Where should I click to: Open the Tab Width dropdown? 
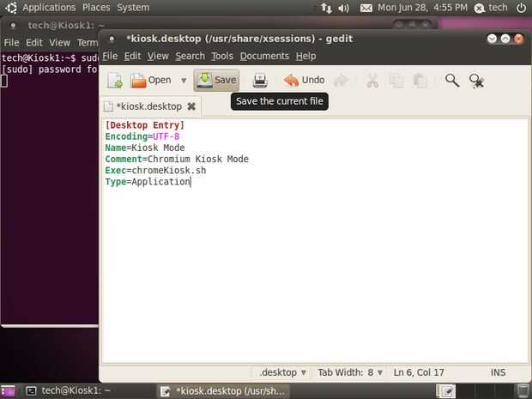pyautogui.click(x=350, y=372)
